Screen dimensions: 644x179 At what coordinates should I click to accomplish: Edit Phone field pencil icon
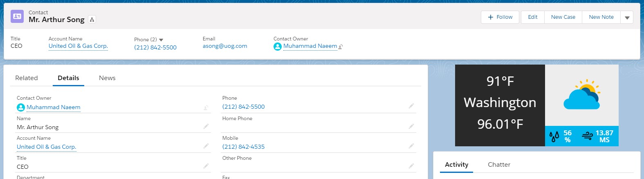click(x=411, y=106)
